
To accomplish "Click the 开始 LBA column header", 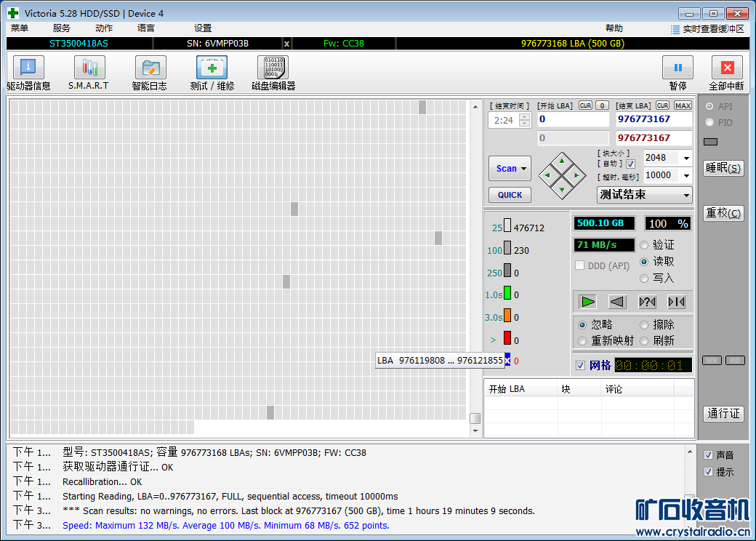I will (520, 389).
